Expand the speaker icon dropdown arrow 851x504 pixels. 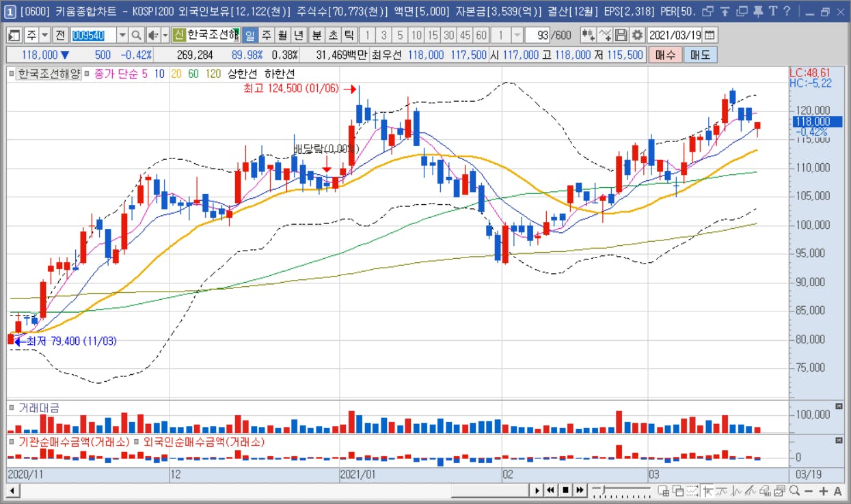click(165, 36)
